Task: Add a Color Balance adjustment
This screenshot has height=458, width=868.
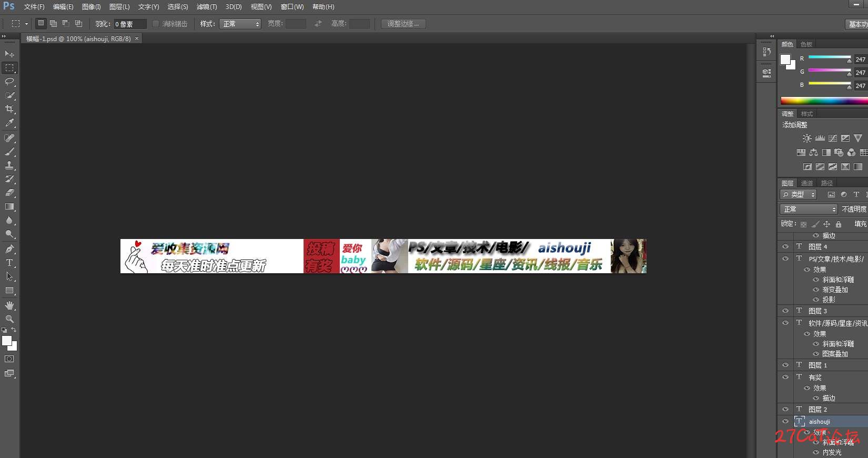Action: [814, 153]
